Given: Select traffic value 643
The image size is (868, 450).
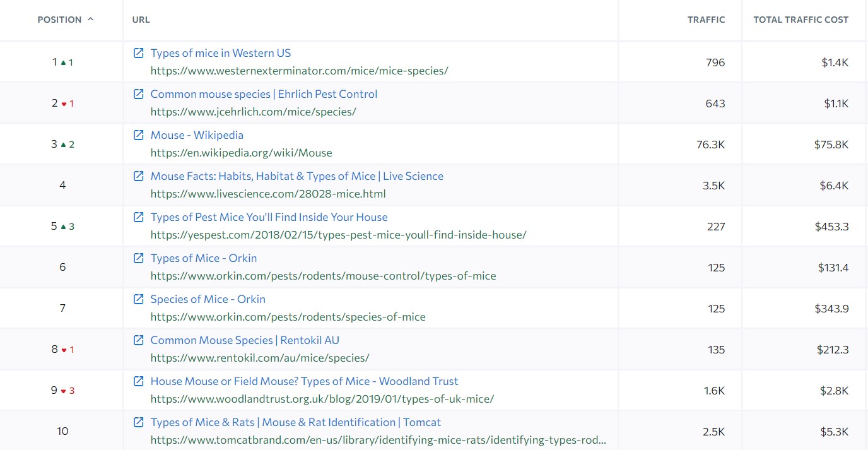Looking at the screenshot, I should [715, 104].
